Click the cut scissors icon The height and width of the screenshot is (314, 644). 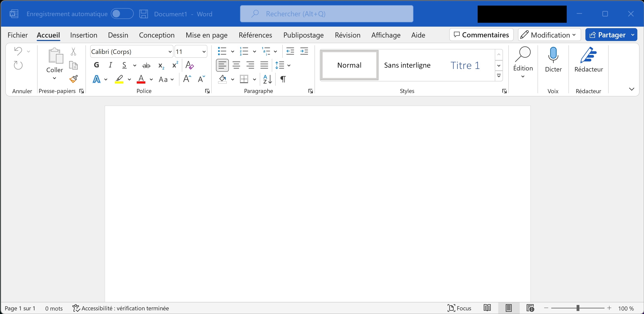73,52
